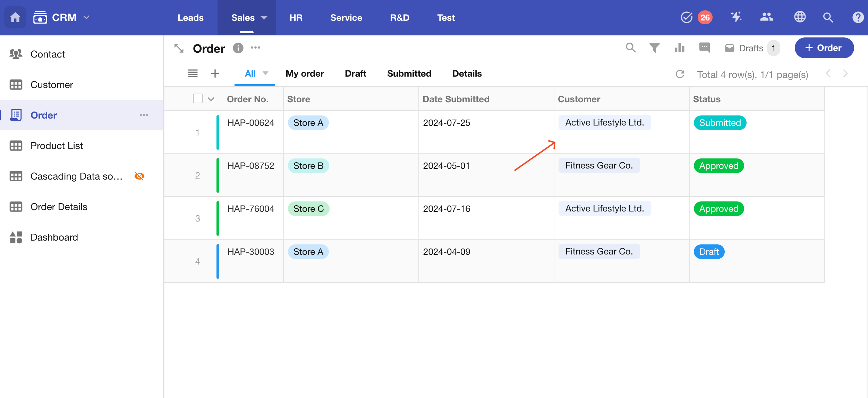
Task: Open the All view dropdown arrow
Action: point(265,73)
